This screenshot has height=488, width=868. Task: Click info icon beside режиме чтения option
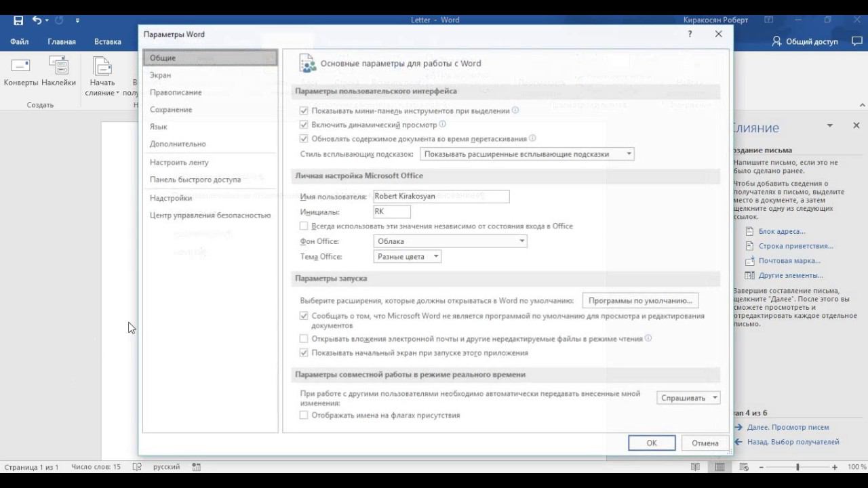(x=648, y=338)
